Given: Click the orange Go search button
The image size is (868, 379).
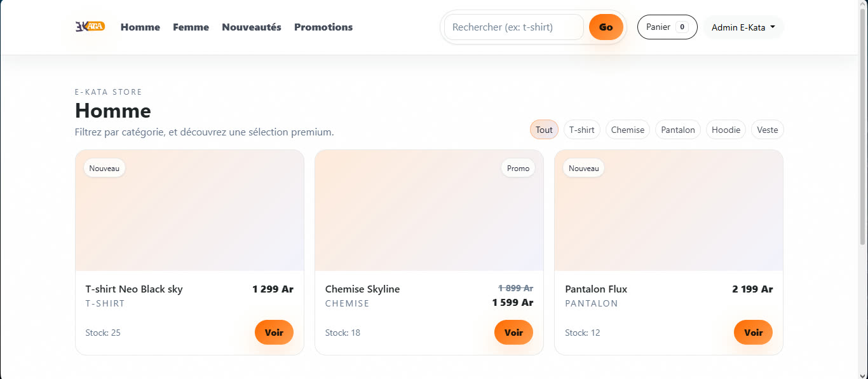Looking at the screenshot, I should tap(606, 27).
